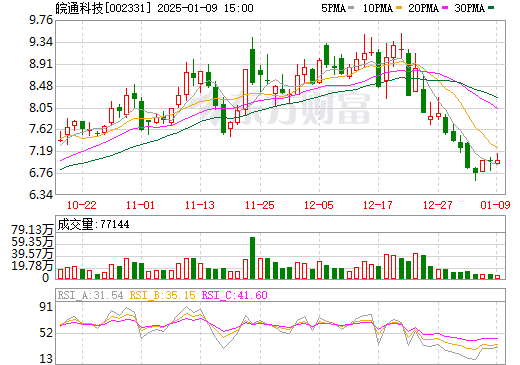Select the 30PMA legend label
520x365 pixels.
469,8
